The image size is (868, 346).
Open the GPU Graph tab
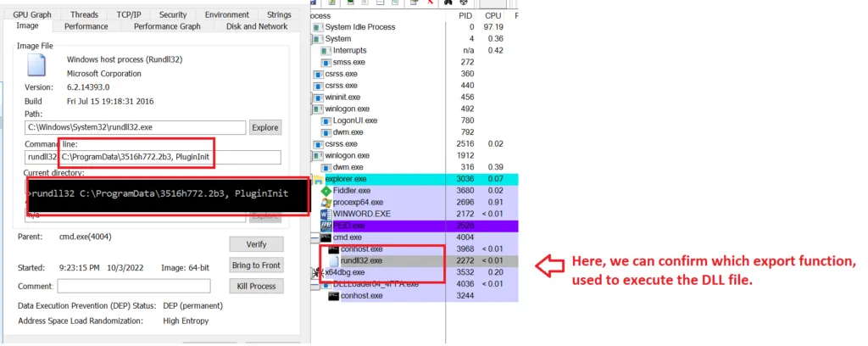point(32,15)
